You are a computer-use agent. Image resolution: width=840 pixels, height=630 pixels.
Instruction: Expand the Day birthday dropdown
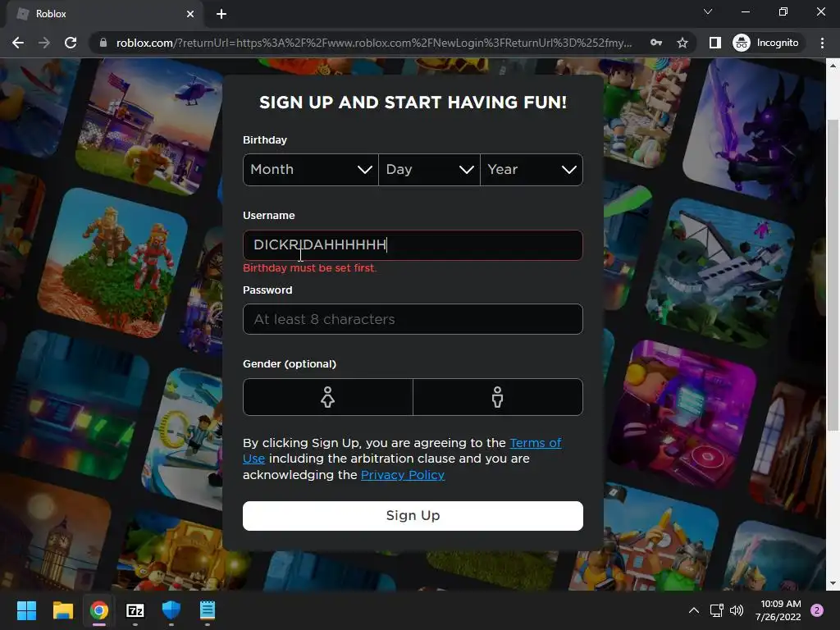(x=429, y=170)
